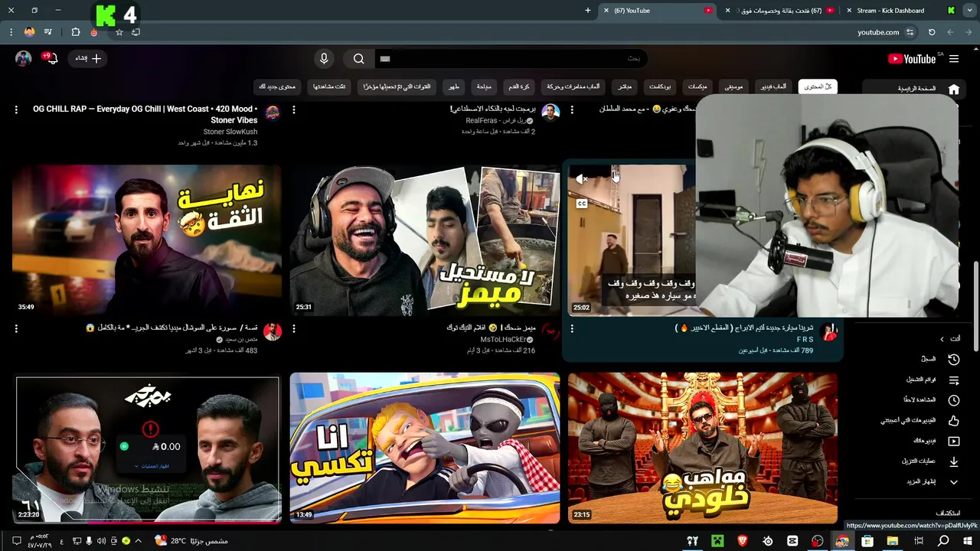This screenshot has width=980, height=551.
Task: Open the RealFeras channel avatar
Action: 550,113
